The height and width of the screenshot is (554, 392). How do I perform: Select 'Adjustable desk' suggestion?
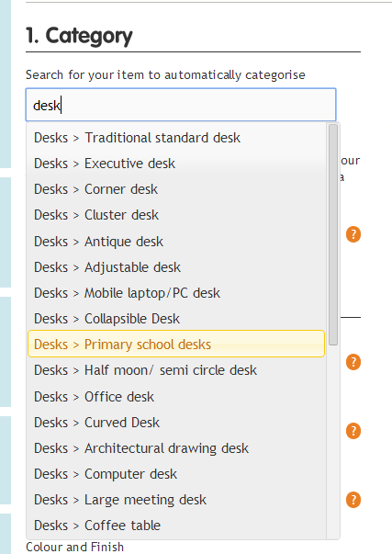[x=176, y=267]
